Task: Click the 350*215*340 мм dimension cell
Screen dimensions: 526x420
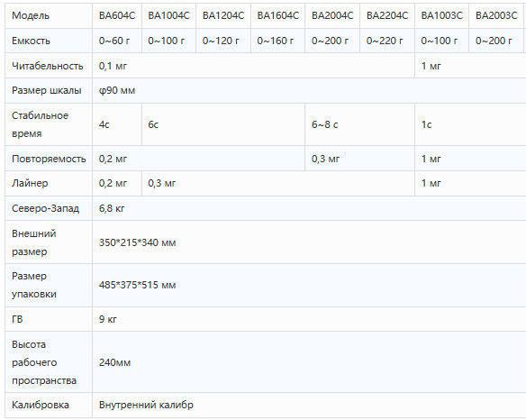Action: click(x=309, y=242)
